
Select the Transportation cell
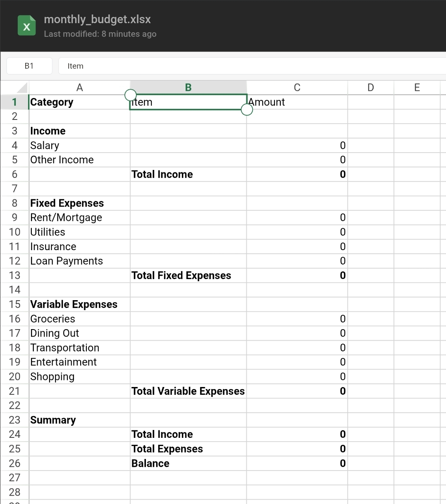click(x=80, y=348)
